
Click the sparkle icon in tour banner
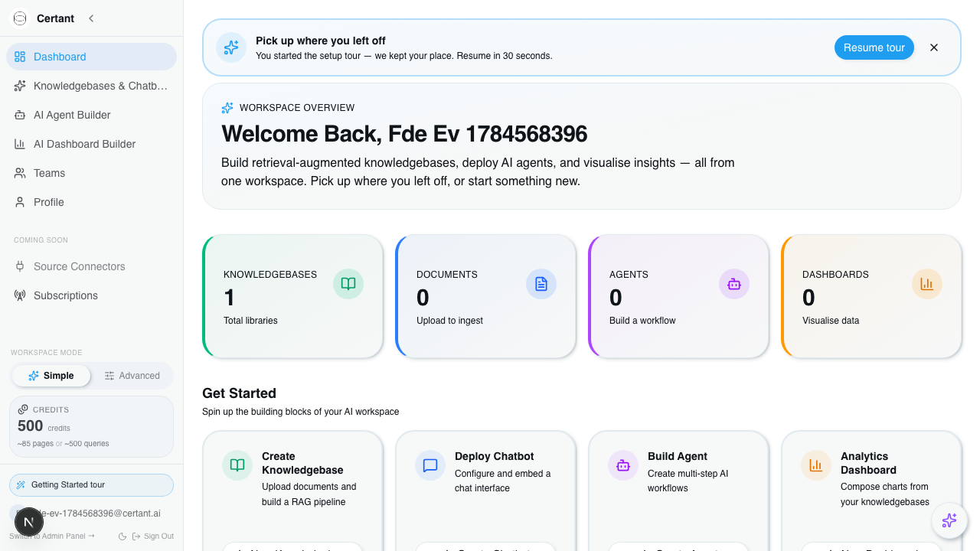(x=231, y=47)
